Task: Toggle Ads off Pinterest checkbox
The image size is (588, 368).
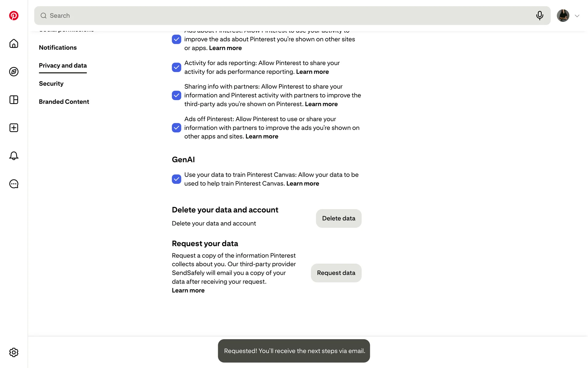Action: 176,128
